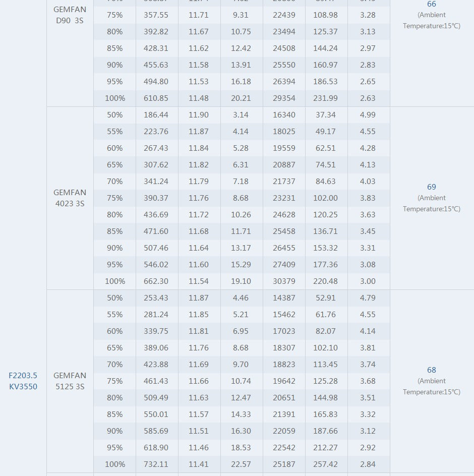Select the 610.85 thrust cell

click(x=156, y=98)
